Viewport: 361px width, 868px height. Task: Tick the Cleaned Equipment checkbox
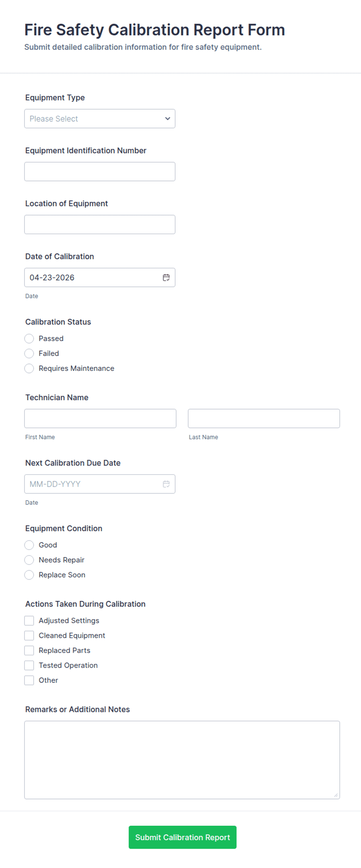coord(29,635)
